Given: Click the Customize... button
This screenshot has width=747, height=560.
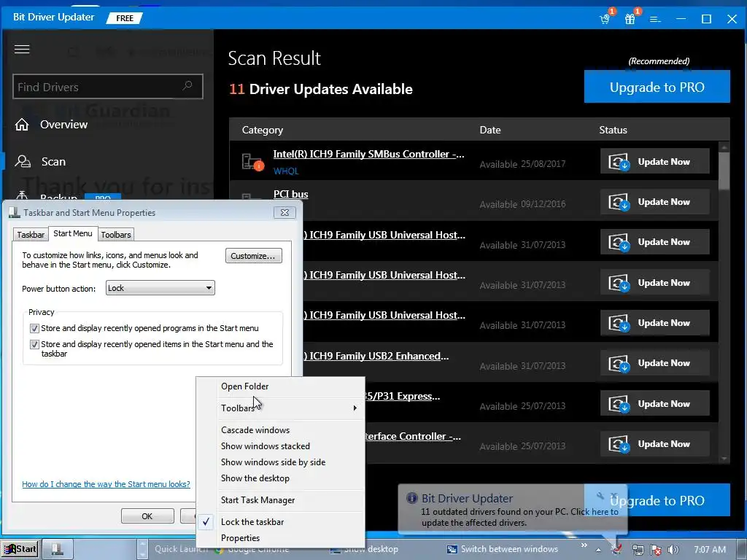Looking at the screenshot, I should click(x=253, y=256).
